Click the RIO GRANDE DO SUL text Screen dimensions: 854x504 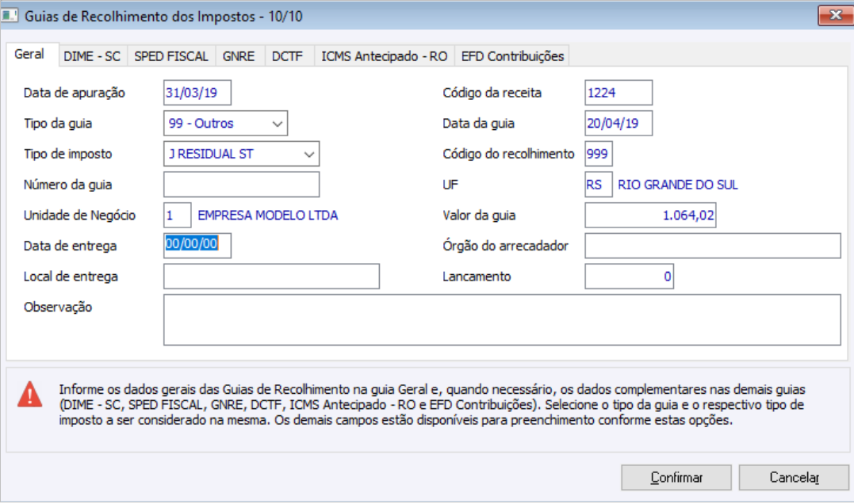coord(677,185)
